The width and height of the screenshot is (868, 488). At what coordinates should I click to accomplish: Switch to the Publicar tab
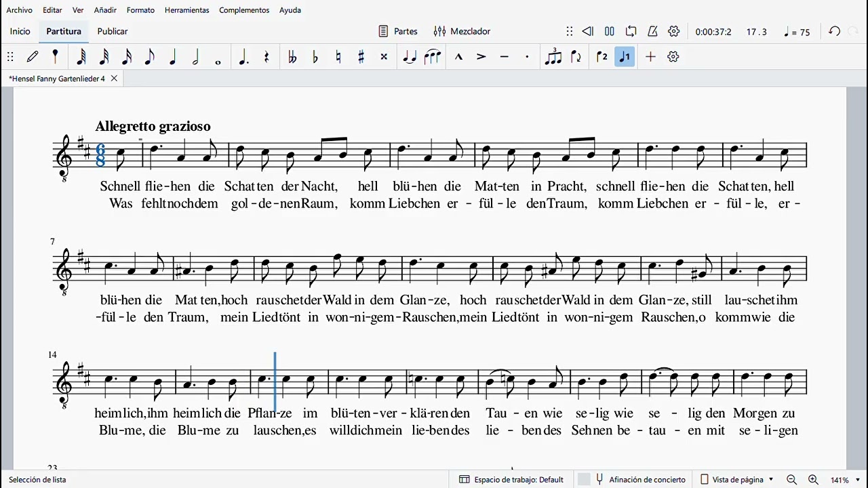tap(113, 31)
